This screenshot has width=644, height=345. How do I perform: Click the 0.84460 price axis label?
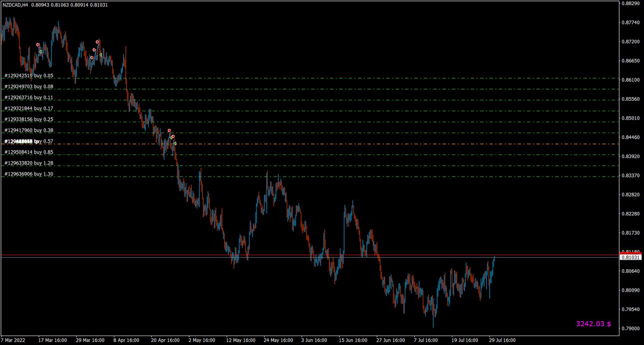coord(630,137)
